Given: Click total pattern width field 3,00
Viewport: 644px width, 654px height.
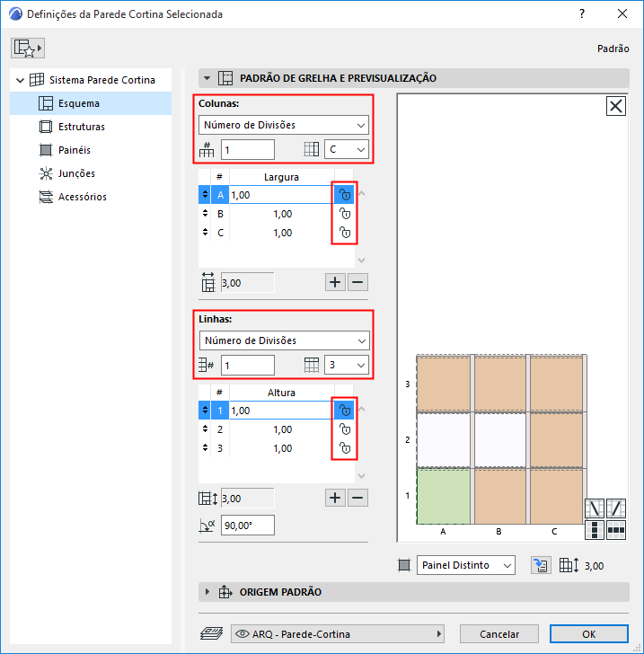Looking at the screenshot, I should (x=247, y=283).
